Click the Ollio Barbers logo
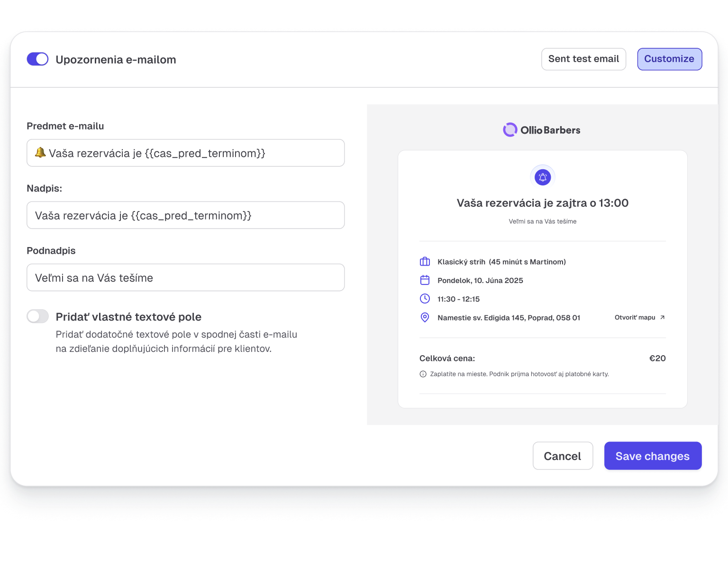 point(542,129)
